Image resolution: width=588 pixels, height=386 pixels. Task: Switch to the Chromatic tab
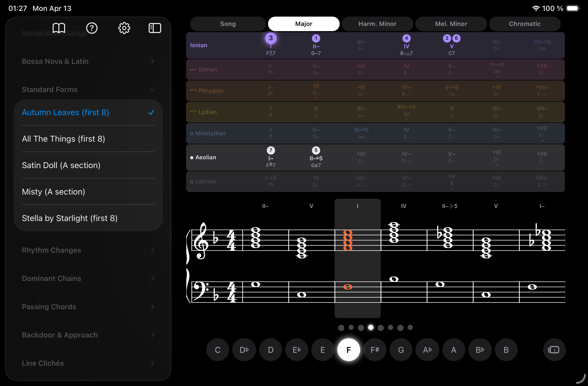(x=525, y=24)
